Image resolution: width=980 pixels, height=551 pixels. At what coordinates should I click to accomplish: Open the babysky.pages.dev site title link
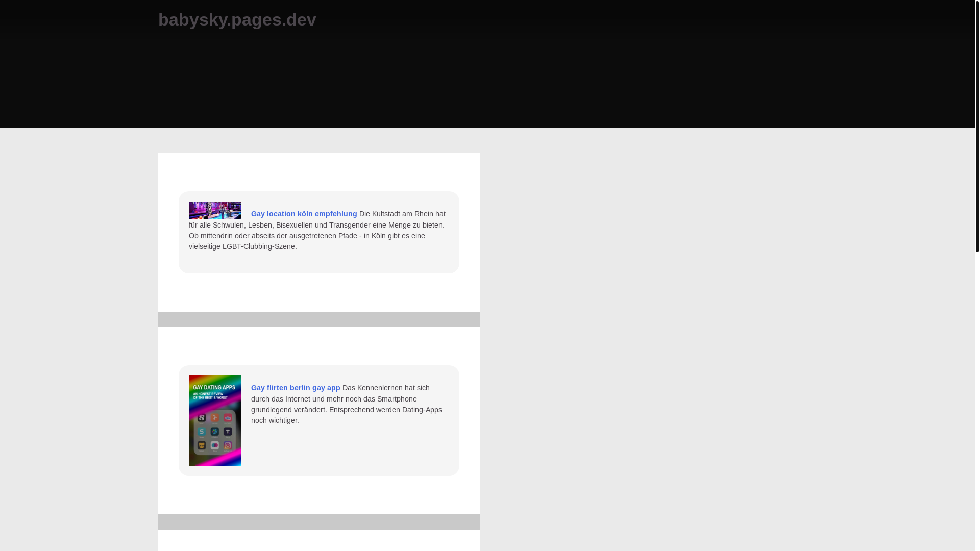coord(237,20)
